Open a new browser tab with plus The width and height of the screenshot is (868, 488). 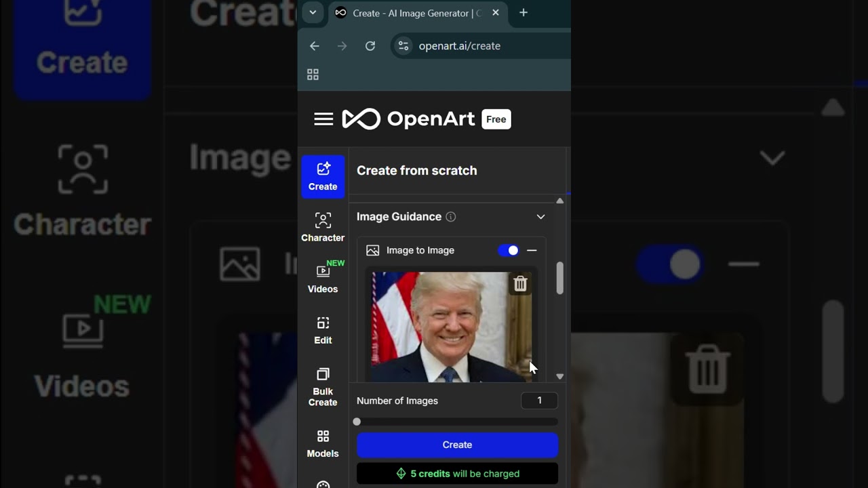tap(524, 13)
